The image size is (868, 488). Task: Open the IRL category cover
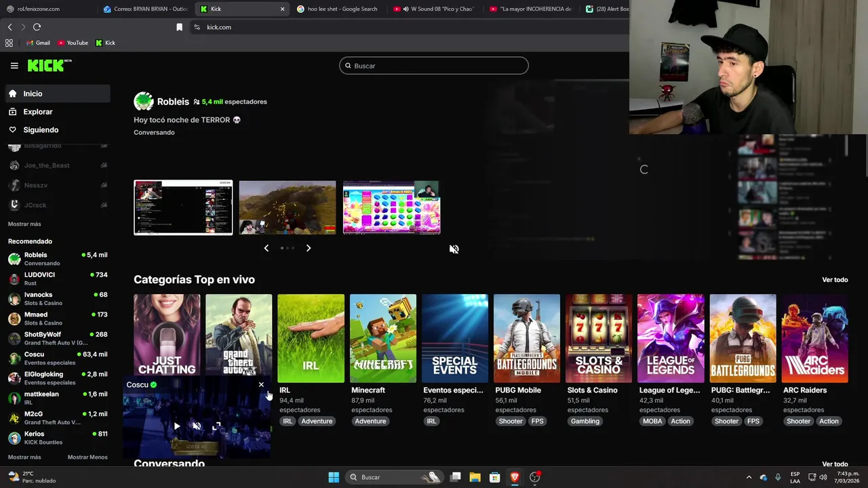[311, 338]
